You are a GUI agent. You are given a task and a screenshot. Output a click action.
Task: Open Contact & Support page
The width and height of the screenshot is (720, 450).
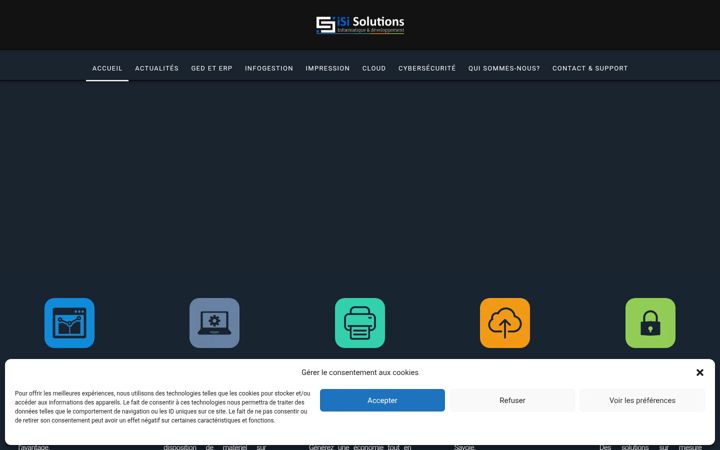[590, 68]
